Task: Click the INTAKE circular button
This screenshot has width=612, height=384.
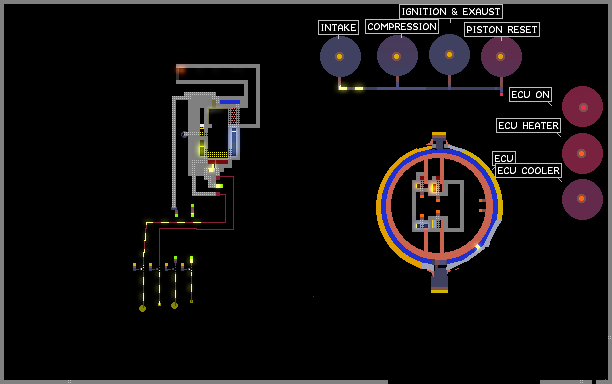Action: pos(340,56)
